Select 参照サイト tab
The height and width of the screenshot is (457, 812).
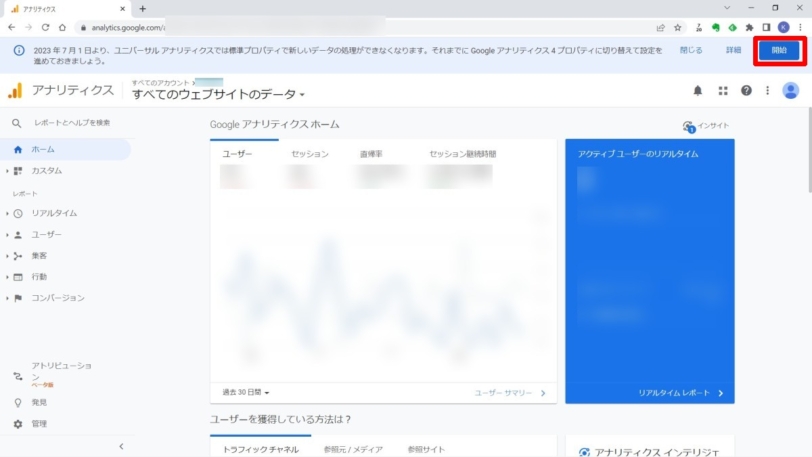426,449
